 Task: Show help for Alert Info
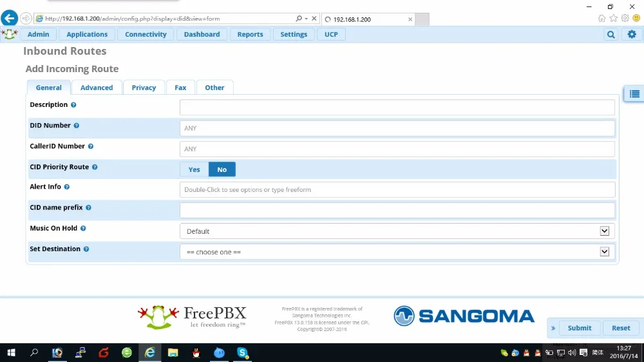(67, 187)
